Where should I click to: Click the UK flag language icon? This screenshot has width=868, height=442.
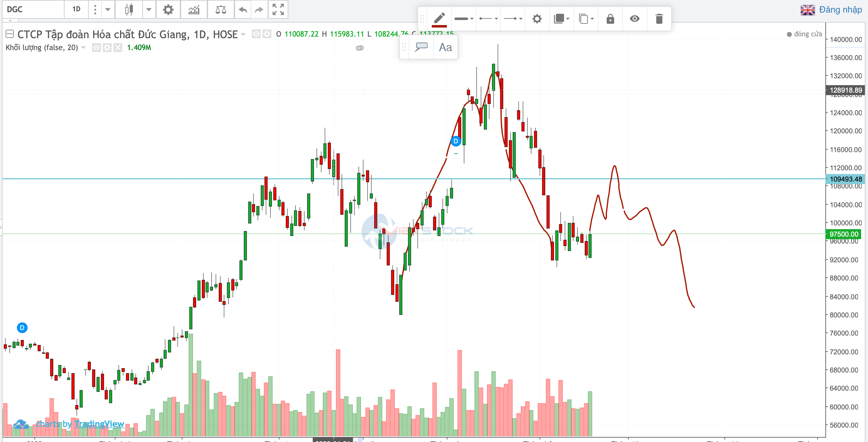(x=807, y=10)
